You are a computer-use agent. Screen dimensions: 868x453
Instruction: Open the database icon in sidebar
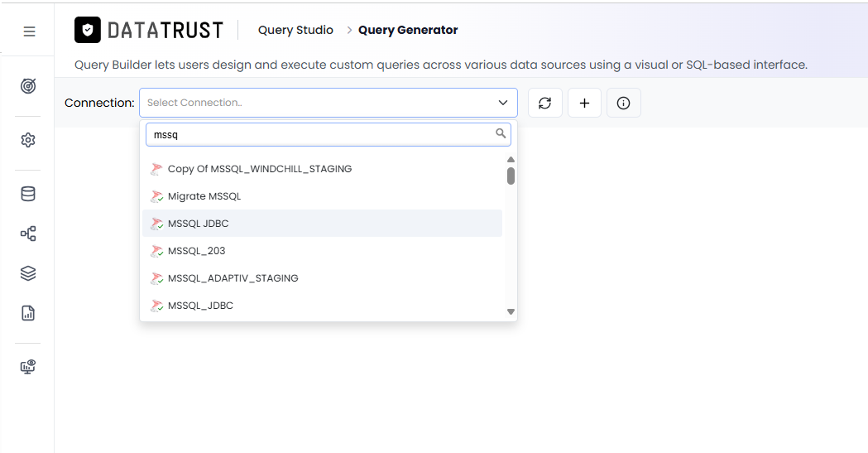tap(28, 194)
